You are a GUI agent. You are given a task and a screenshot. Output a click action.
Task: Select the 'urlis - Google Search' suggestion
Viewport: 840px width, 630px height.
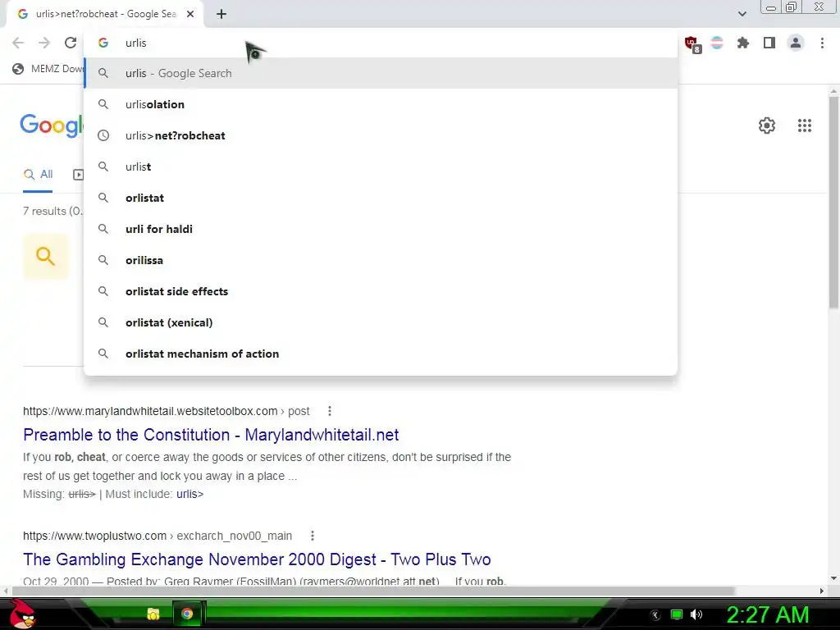381,73
